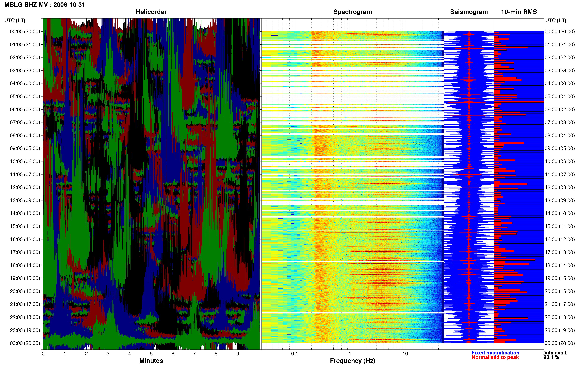Click left axis label '03:00 (23:00)'
588x368 pixels.
tap(25, 70)
